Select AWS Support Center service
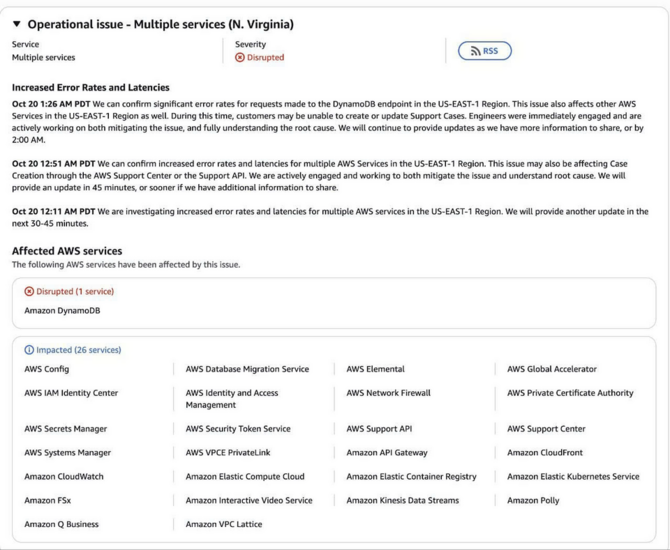This screenshot has width=670, height=550. point(546,429)
